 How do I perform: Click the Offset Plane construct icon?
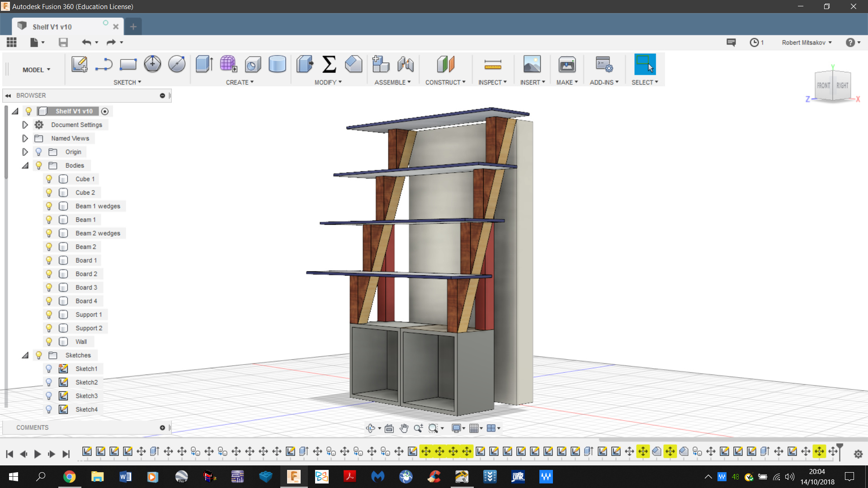[x=445, y=64]
